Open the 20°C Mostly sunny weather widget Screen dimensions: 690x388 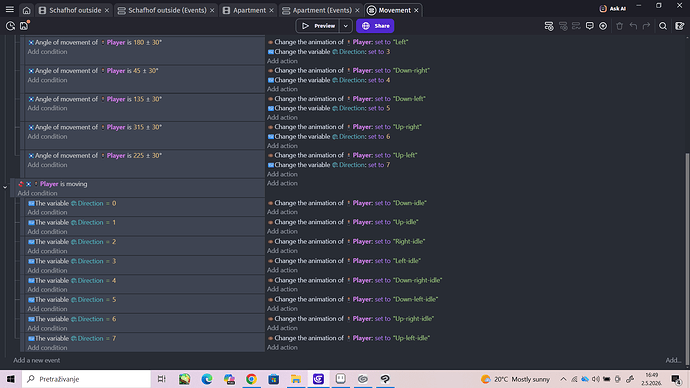(515, 379)
